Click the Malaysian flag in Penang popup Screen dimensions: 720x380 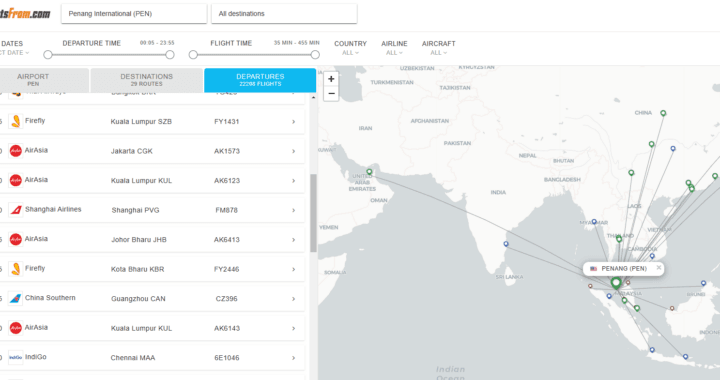(593, 268)
